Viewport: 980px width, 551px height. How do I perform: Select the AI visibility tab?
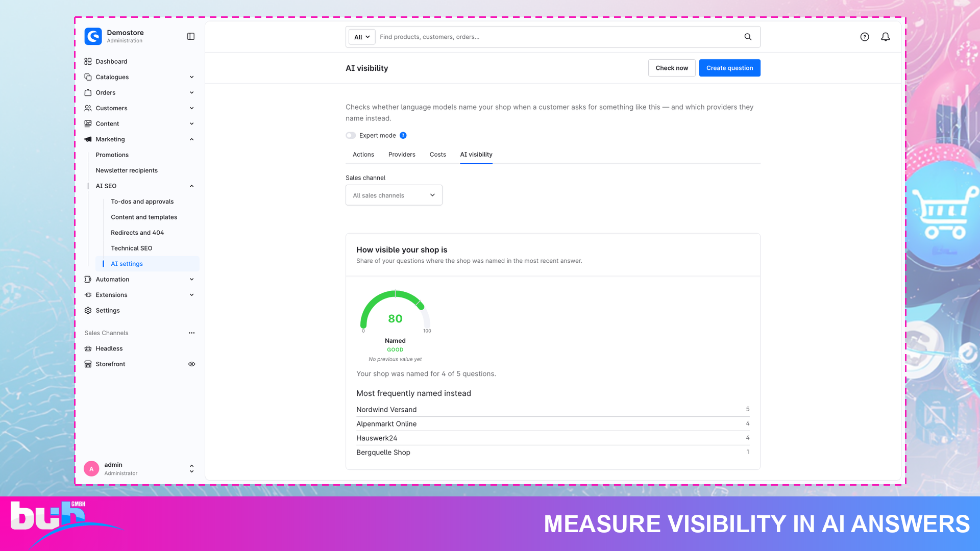(476, 155)
